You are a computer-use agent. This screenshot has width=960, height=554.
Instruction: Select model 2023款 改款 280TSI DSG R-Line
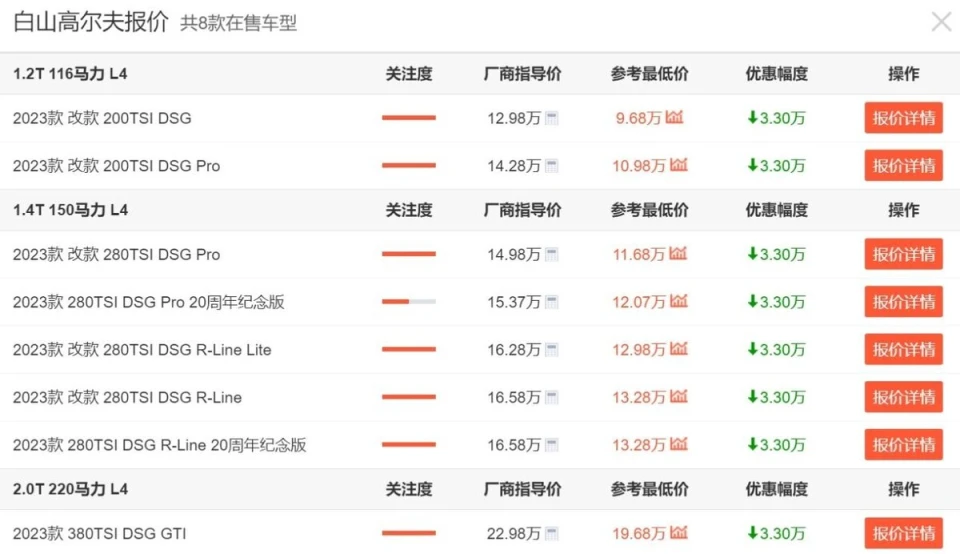[127, 397]
